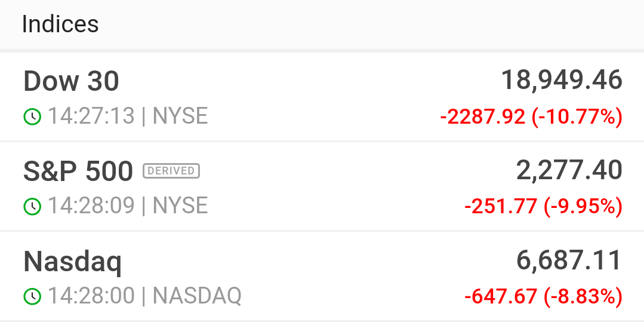The height and width of the screenshot is (322, 644).
Task: Click the red -647.67 (-8.83%) change
Action: pyautogui.click(x=543, y=296)
